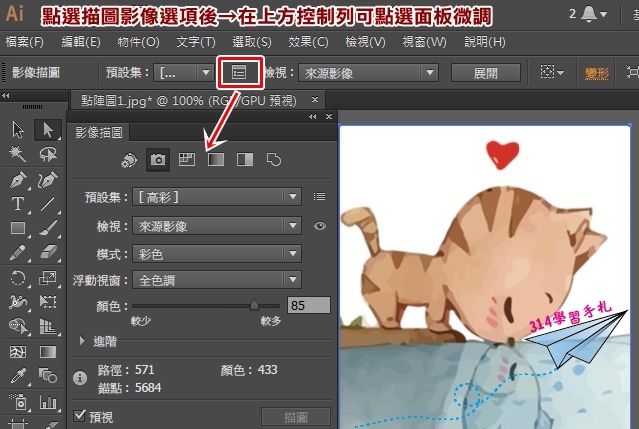Open the 預設集 [高彩] dropdown in panel
The width and height of the screenshot is (639, 429).
(x=217, y=197)
